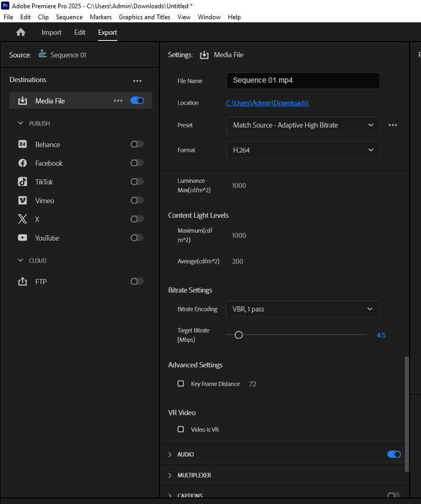
Task: Open Media File destination options dots
Action: pyautogui.click(x=118, y=101)
